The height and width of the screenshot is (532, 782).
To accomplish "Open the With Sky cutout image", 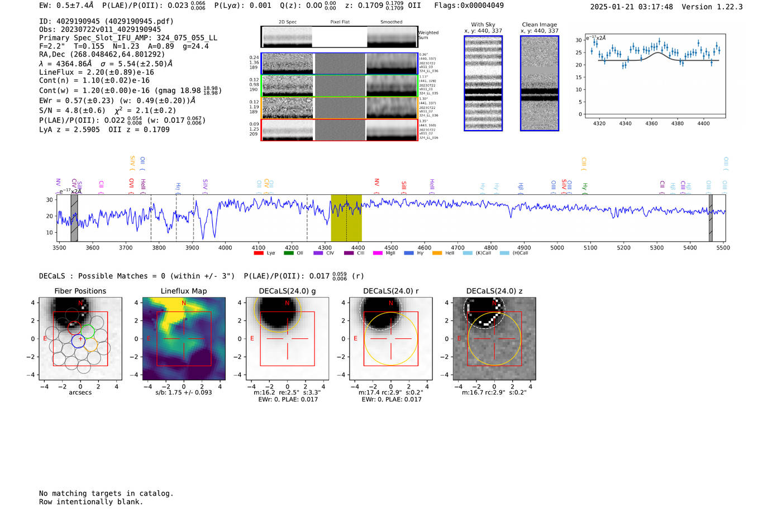I will tap(483, 83).
